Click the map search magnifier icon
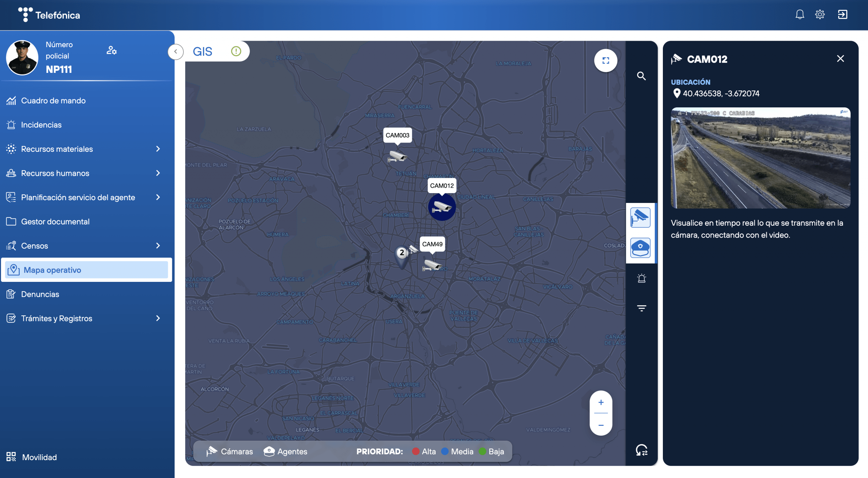 [641, 76]
